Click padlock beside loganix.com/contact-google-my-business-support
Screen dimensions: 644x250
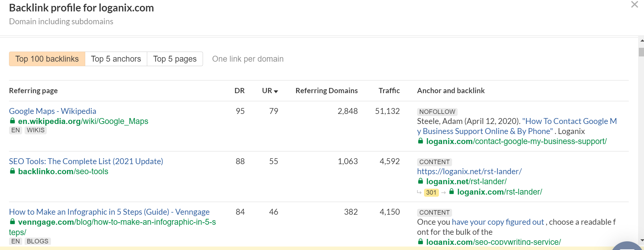(x=421, y=141)
